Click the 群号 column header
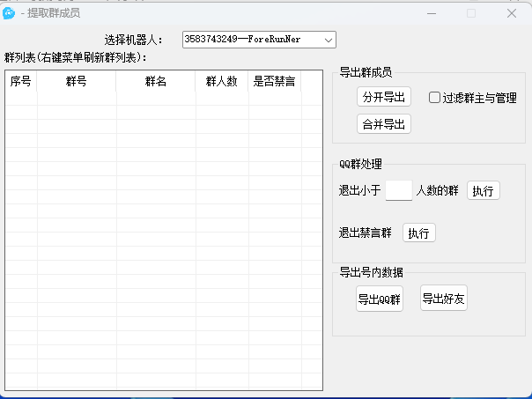This screenshot has height=399, width=532. click(x=77, y=82)
